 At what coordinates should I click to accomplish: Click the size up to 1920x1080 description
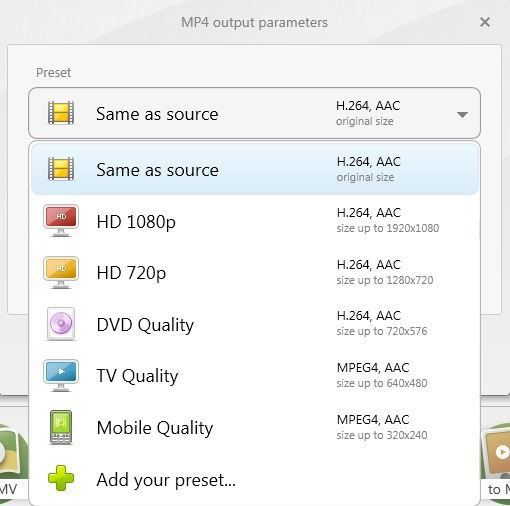[x=388, y=228]
